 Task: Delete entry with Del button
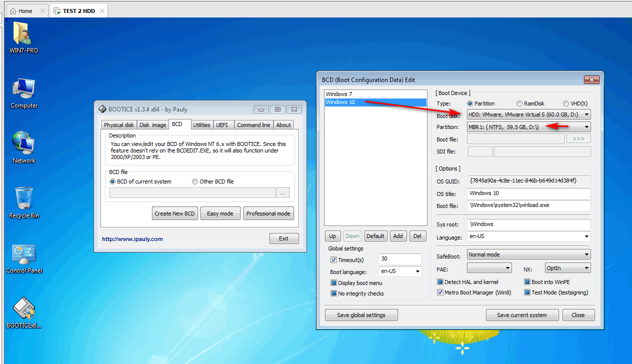tap(417, 236)
